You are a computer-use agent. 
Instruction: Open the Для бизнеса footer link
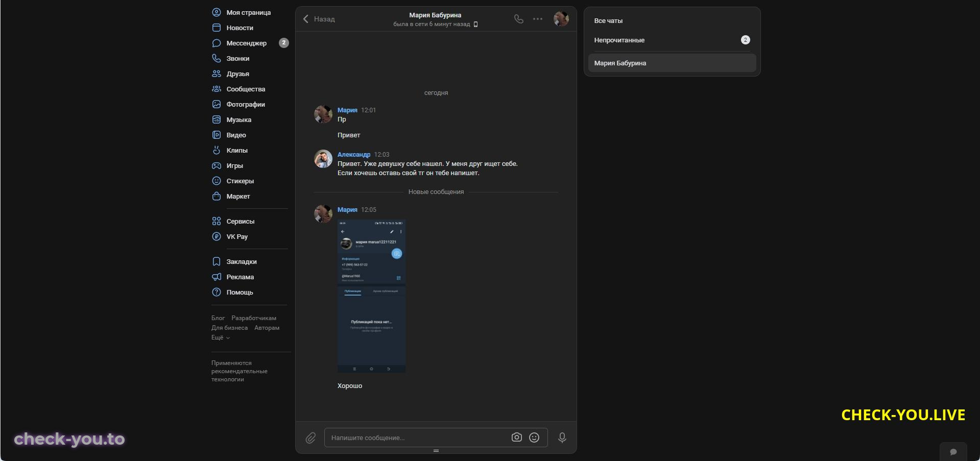229,328
